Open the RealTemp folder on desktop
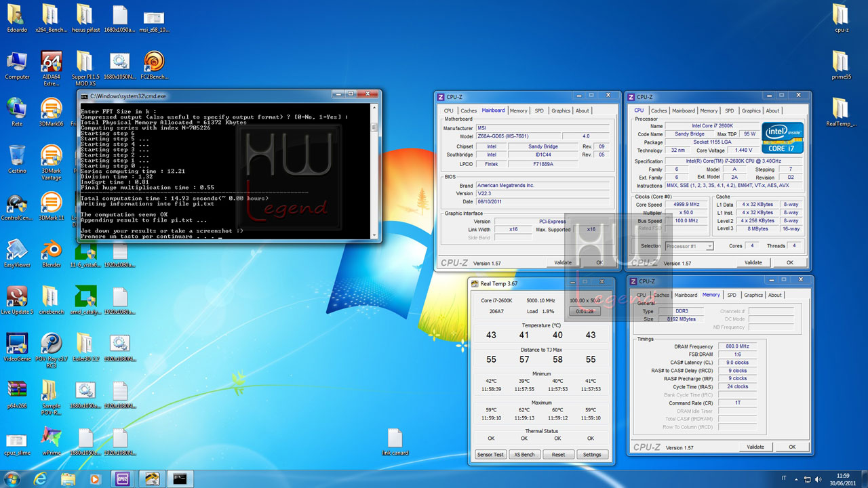Screen dimensions: 868x488 pos(841,113)
